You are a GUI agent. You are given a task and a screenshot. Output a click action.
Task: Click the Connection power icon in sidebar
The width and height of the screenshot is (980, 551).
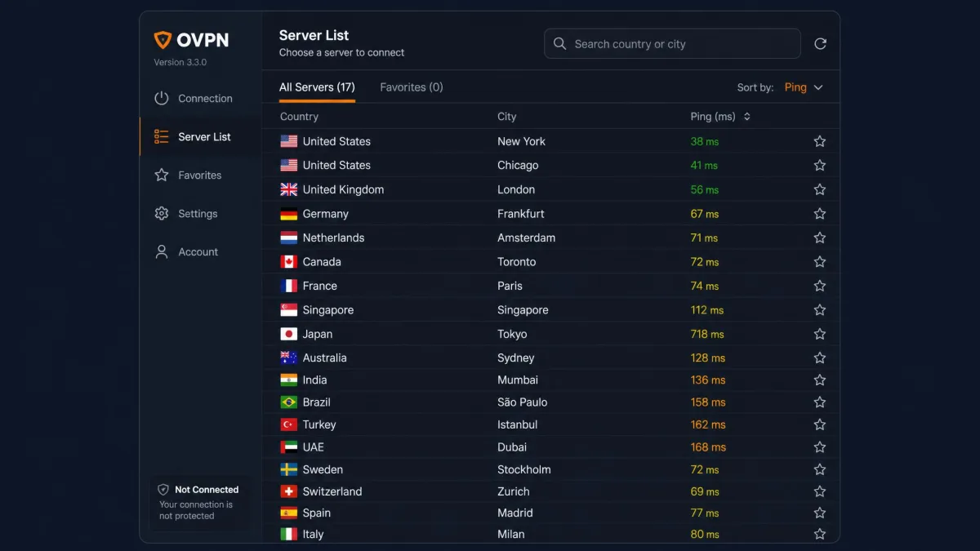click(x=162, y=98)
